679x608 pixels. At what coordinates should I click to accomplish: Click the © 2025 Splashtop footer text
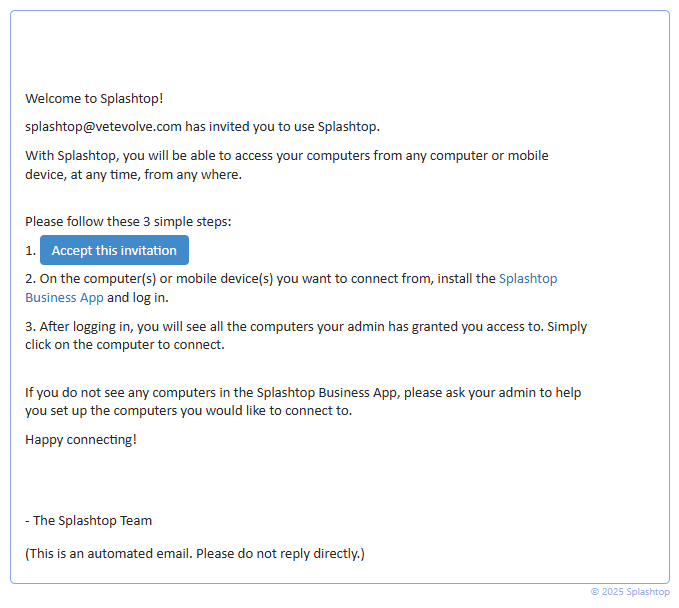click(x=629, y=592)
